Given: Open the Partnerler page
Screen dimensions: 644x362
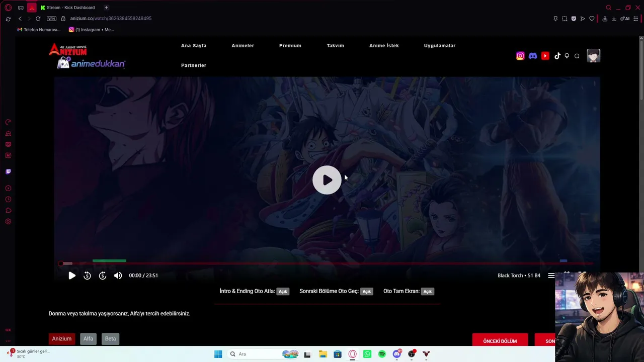Looking at the screenshot, I should click(194, 65).
